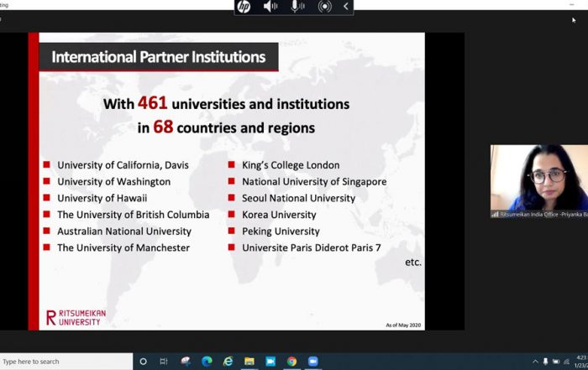Click University of Hawaii entry

[102, 198]
